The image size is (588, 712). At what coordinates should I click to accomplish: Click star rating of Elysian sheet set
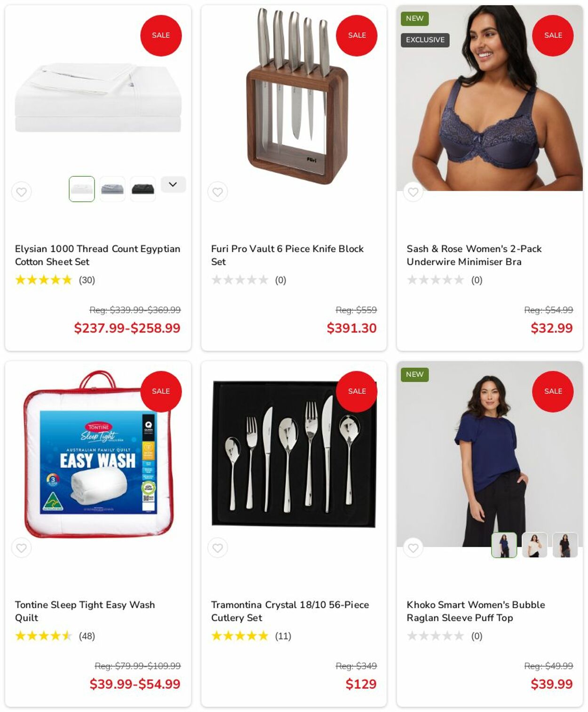(44, 280)
